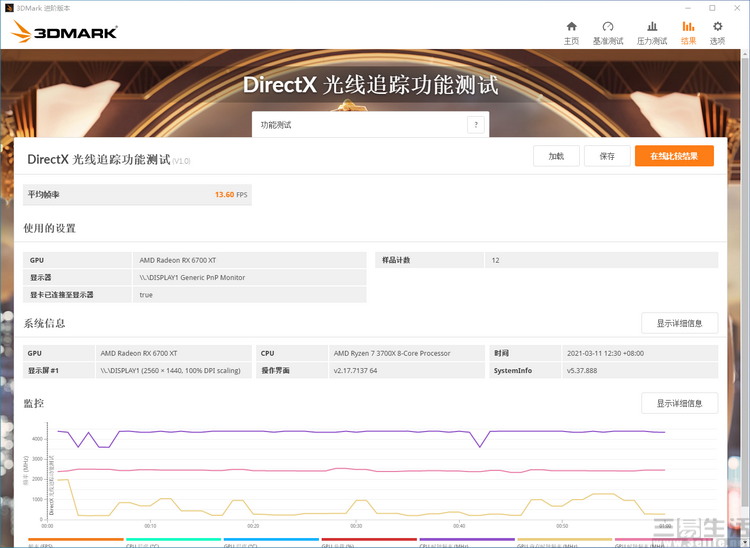750x548 pixels.
Task: Toggle the teal CPU temperature legend bar
Action: 173,539
